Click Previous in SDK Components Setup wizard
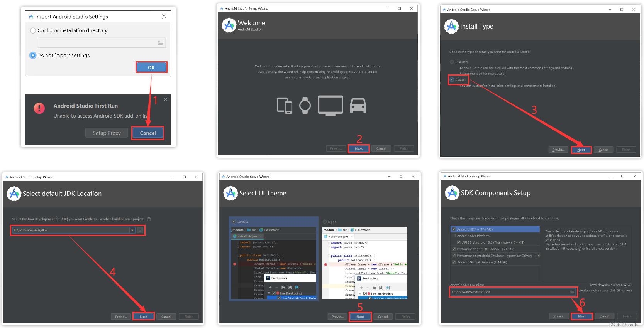The height and width of the screenshot is (330, 644). point(559,317)
